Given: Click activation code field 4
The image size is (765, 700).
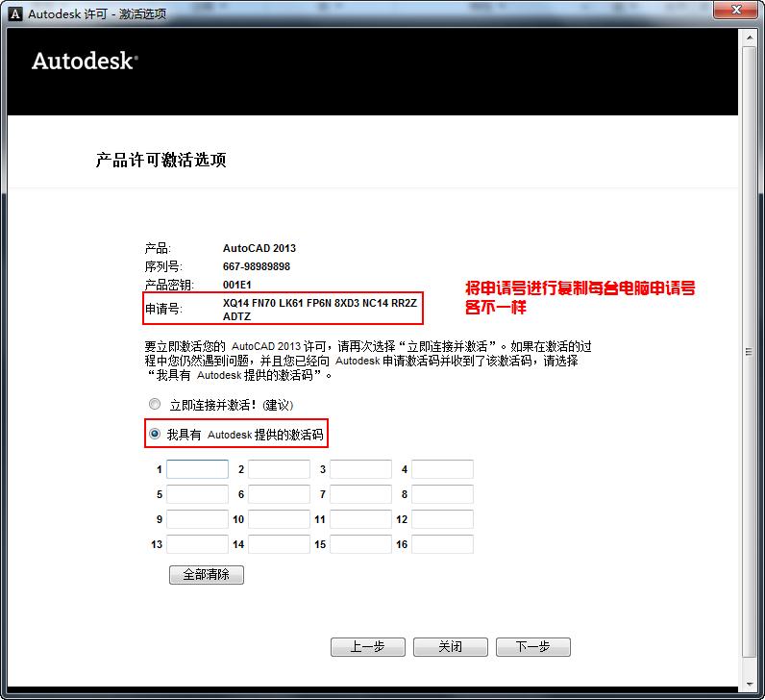Looking at the screenshot, I should pos(442,469).
